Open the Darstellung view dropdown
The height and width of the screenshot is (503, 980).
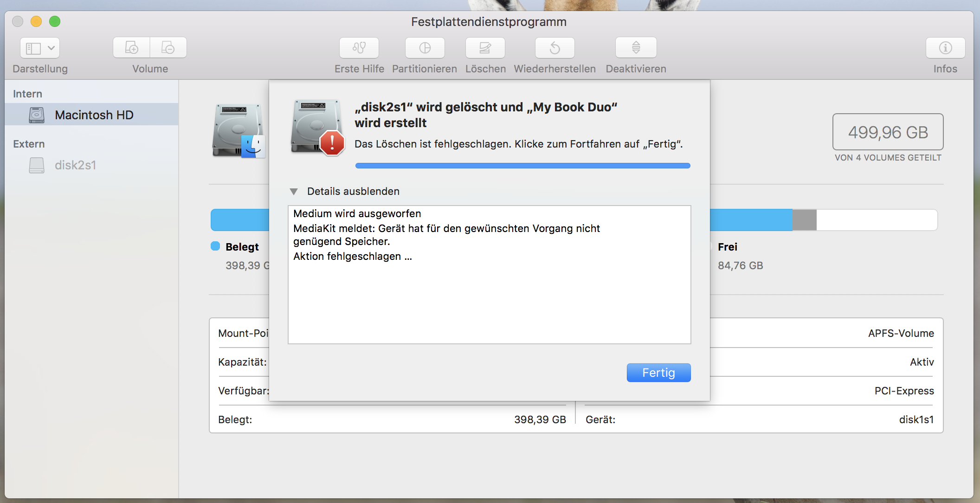pos(40,48)
